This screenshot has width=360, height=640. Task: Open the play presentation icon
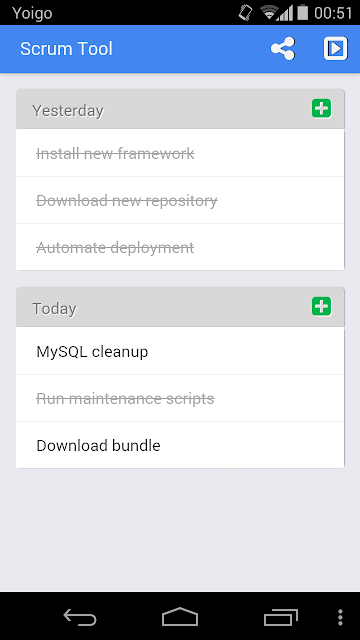pos(336,49)
